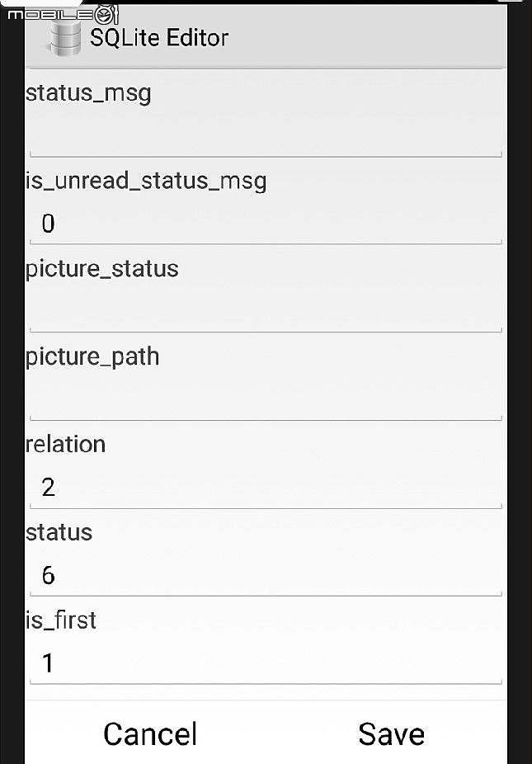Edit the is_unread_status_msg value field
Image resolution: width=532 pixels, height=764 pixels.
(x=266, y=224)
